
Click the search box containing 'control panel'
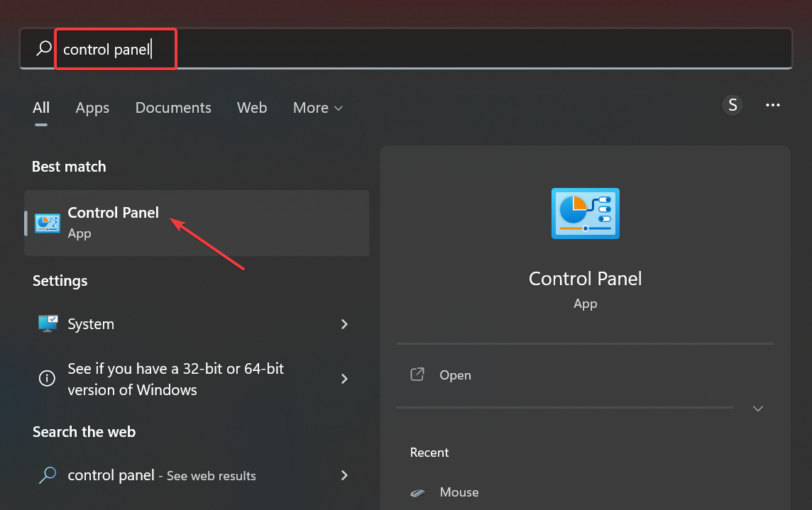click(405, 49)
